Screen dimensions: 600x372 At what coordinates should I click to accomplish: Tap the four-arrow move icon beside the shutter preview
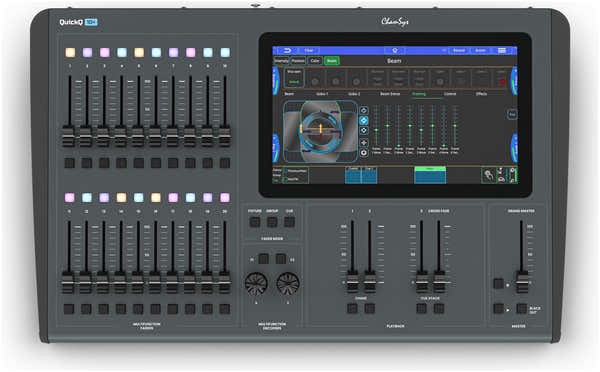364,142
